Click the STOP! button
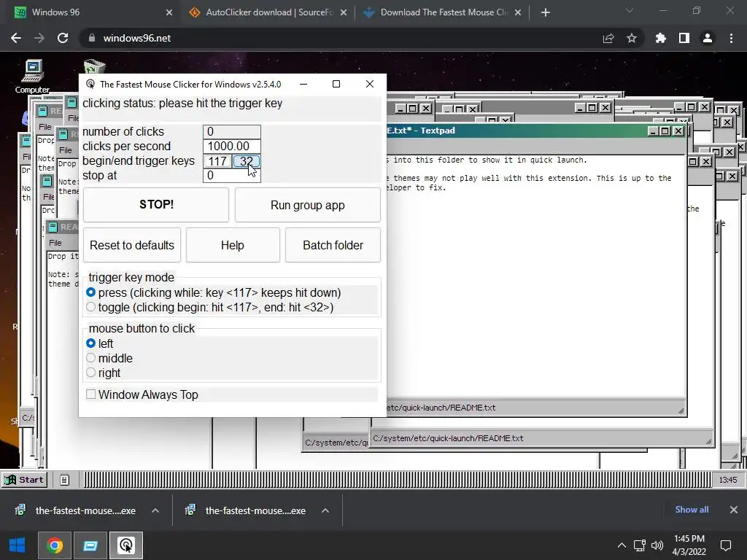The image size is (747, 560). coord(156,205)
